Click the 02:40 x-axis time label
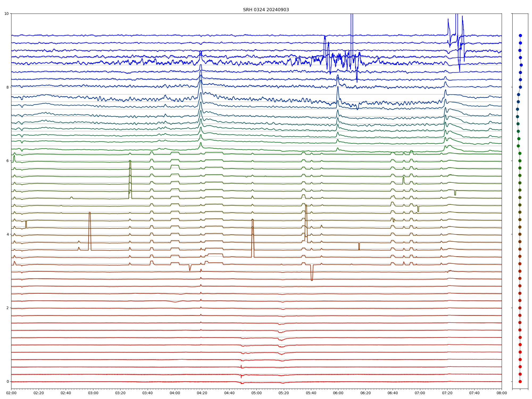Screen dimensions: 532x399 click(66, 393)
